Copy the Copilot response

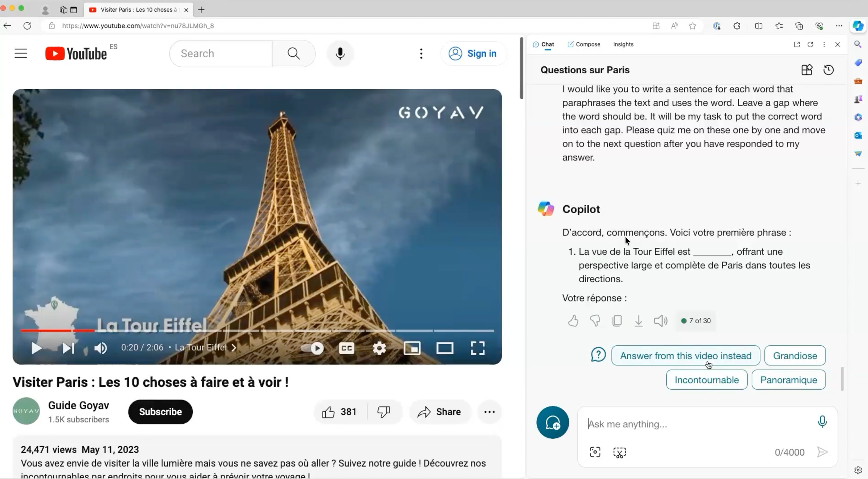617,321
